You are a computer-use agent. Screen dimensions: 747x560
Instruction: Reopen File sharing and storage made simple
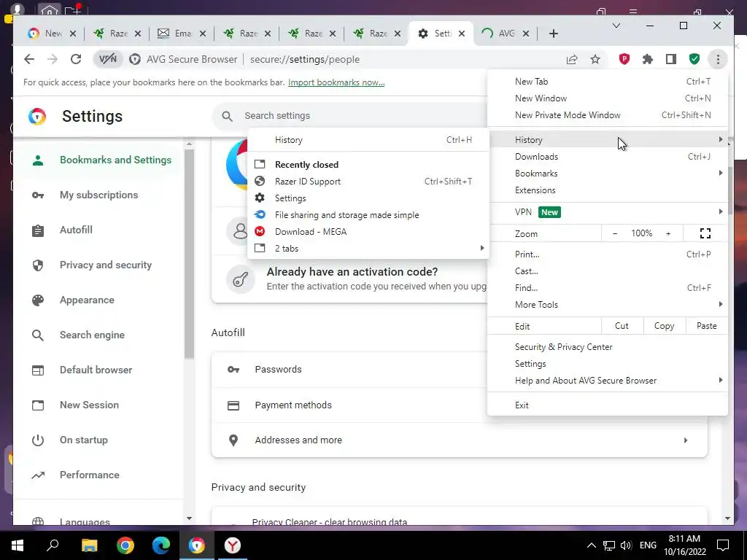click(368, 215)
